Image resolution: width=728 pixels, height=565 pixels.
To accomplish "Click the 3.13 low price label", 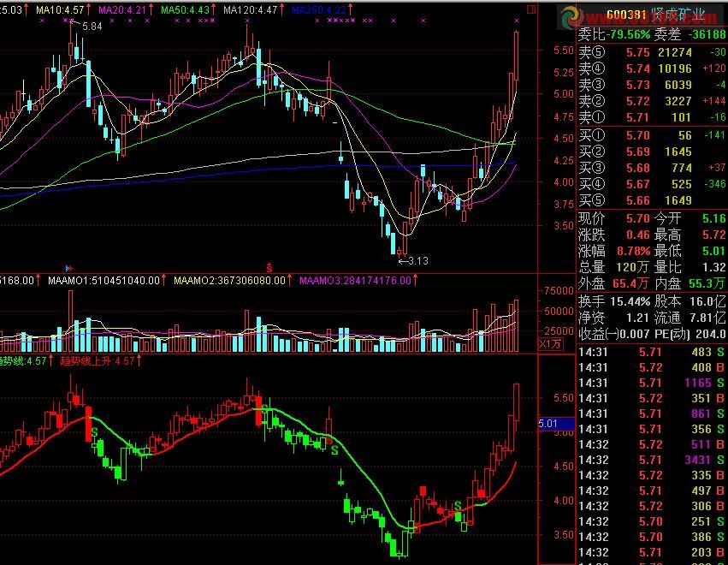I will [x=419, y=260].
